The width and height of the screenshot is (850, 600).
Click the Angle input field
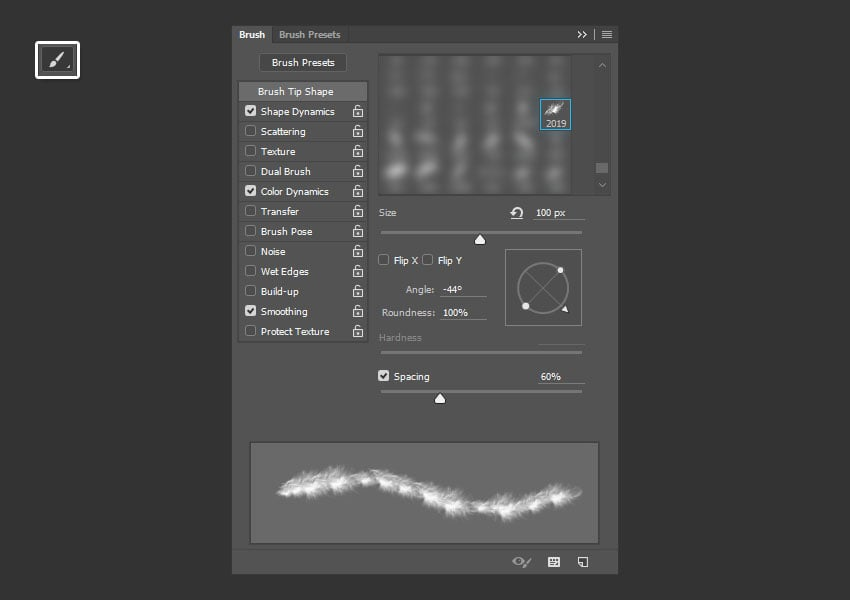(462, 290)
